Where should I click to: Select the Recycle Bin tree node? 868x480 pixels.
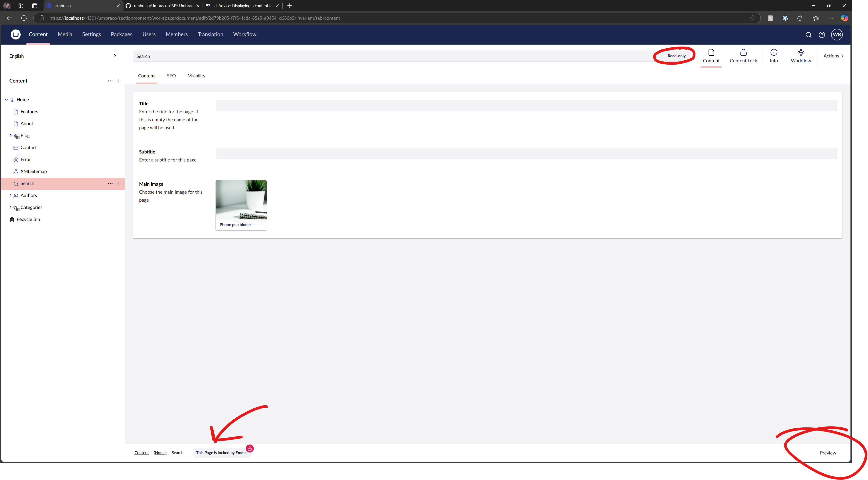click(x=28, y=219)
